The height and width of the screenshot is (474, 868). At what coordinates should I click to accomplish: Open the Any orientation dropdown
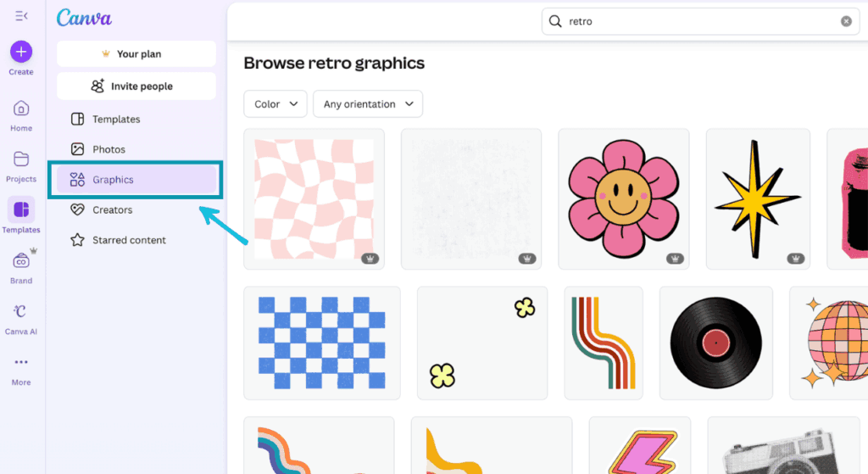pos(368,104)
